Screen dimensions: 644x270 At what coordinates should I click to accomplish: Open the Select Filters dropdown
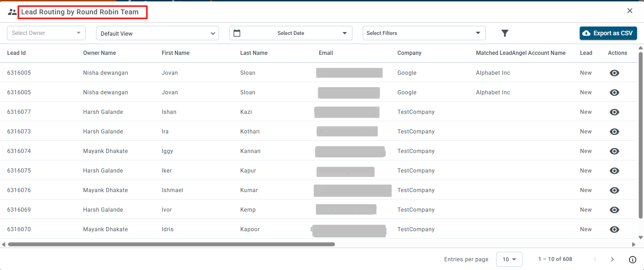[424, 33]
